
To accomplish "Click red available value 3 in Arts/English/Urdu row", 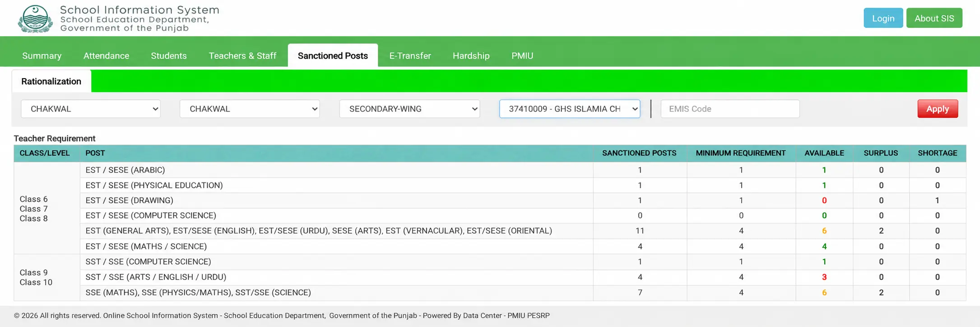I will (824, 277).
